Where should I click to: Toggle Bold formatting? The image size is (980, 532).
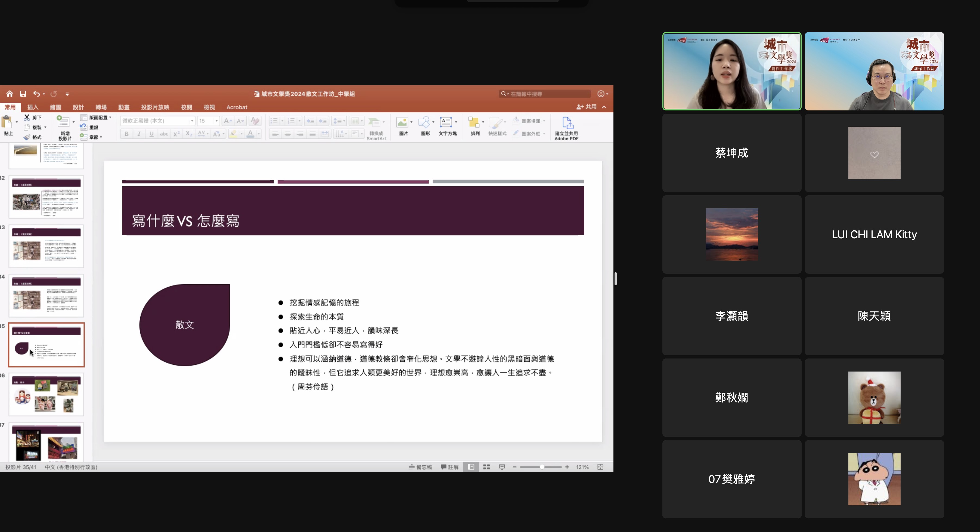click(127, 134)
